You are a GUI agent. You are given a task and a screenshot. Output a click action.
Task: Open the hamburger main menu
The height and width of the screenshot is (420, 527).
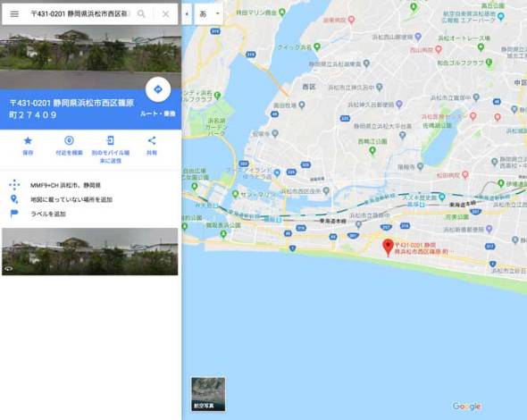click(14, 13)
